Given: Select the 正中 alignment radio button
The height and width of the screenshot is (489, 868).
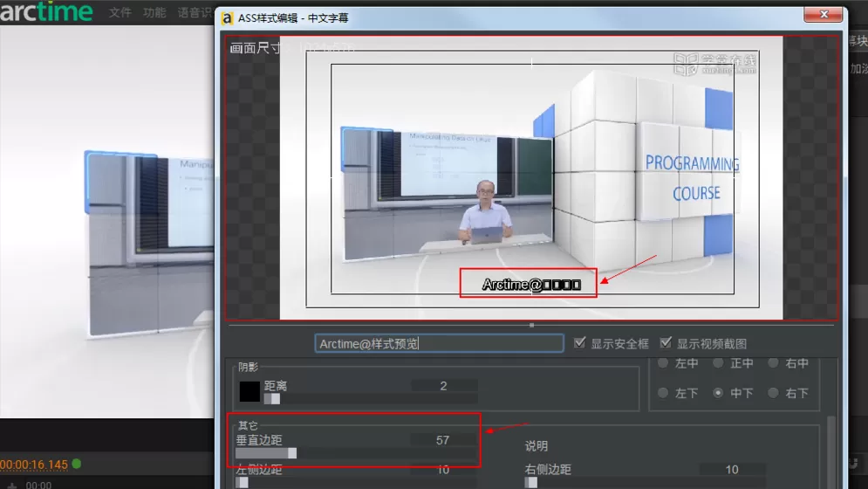Looking at the screenshot, I should (x=718, y=363).
